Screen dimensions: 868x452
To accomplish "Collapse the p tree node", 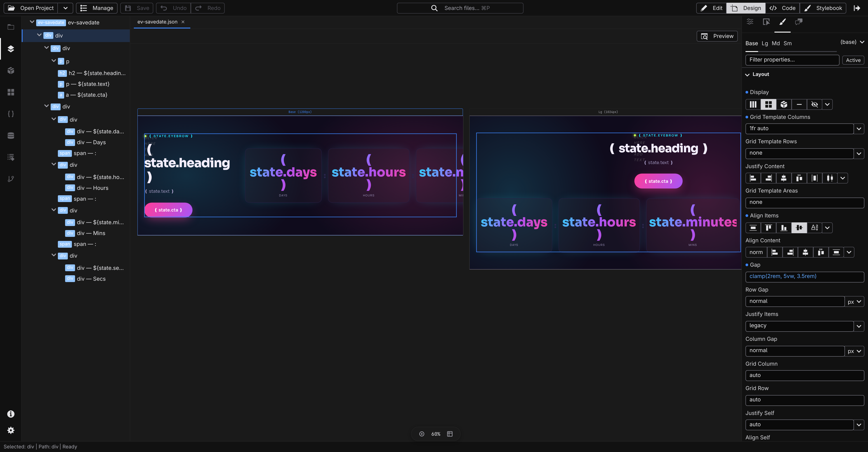I will point(54,61).
